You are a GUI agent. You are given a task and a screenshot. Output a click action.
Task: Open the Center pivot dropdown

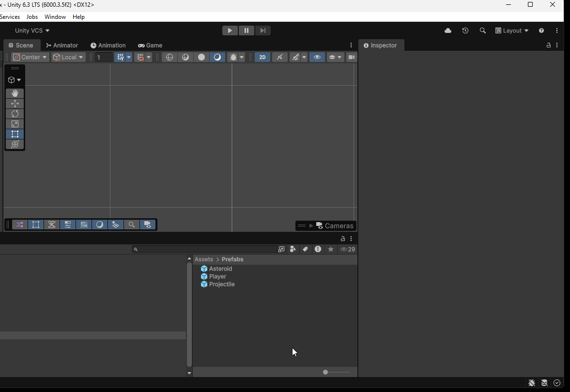[30, 57]
